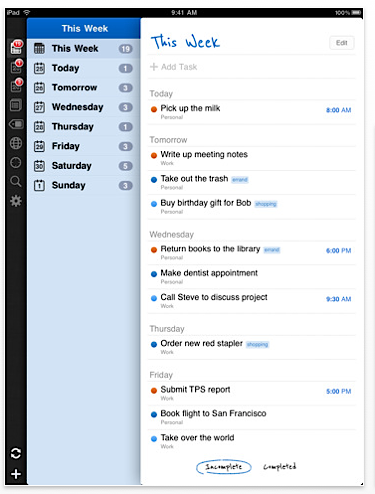Tap the plus icon in sidebar

coord(16,474)
